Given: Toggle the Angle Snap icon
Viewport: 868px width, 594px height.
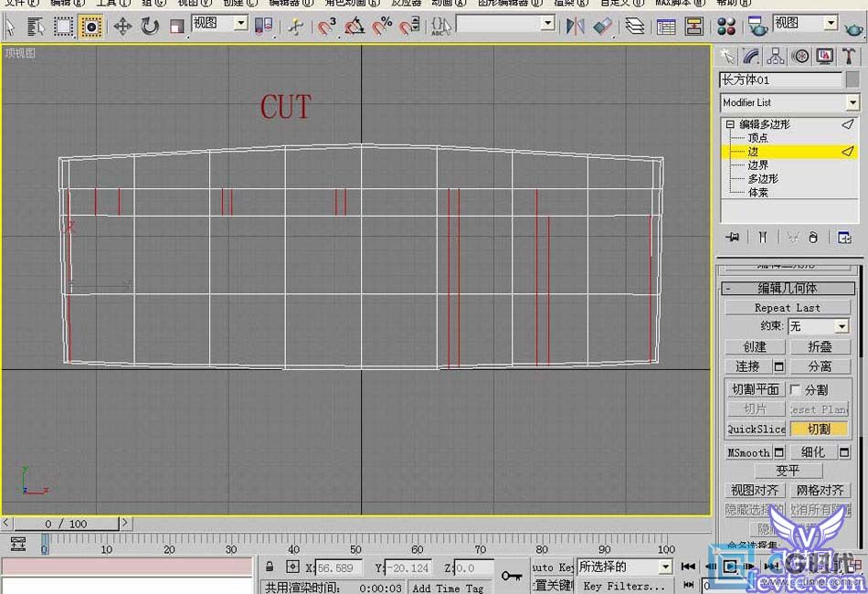Looking at the screenshot, I should (355, 26).
